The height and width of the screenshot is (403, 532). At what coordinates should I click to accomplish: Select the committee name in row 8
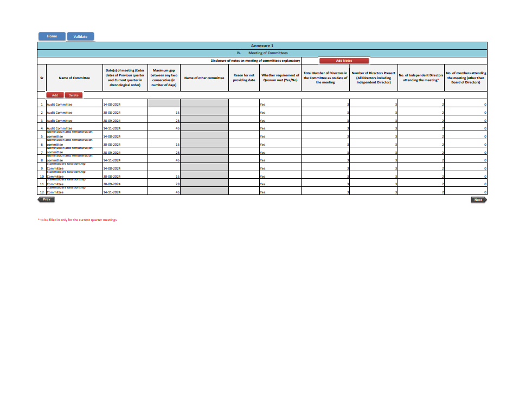(74, 159)
